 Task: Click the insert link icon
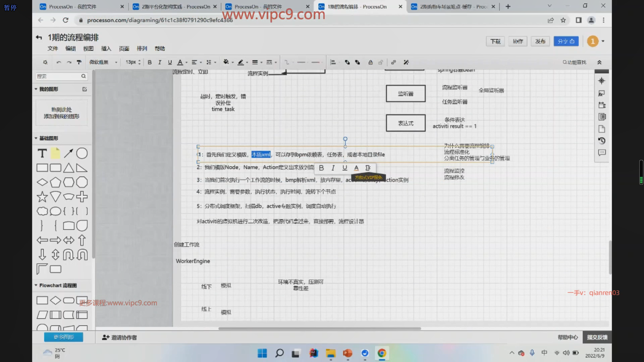[393, 62]
